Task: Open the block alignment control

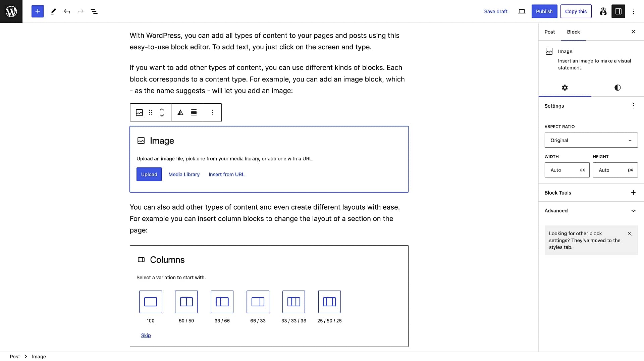Action: [x=194, y=112]
